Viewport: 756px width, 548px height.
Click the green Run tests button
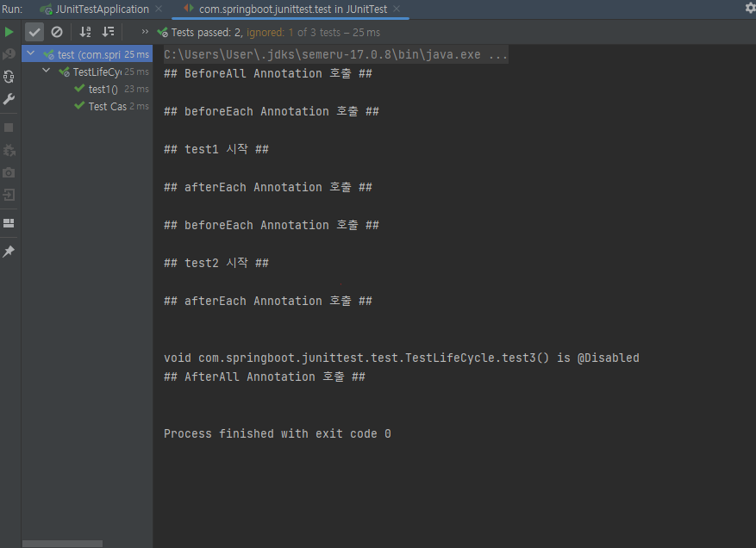pos(9,32)
